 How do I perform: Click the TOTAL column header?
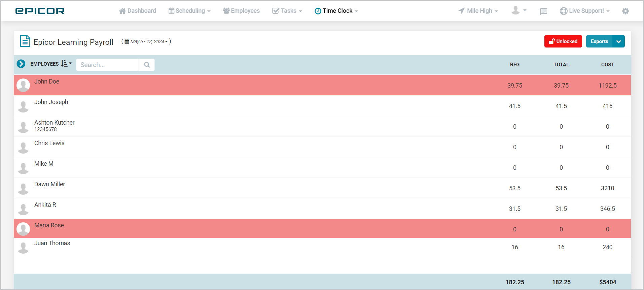pyautogui.click(x=561, y=65)
